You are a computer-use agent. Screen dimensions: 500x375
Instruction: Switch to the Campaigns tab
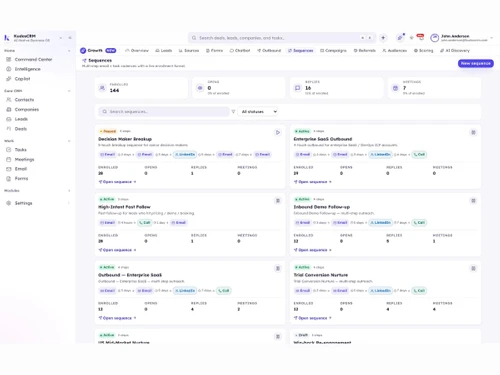(333, 51)
